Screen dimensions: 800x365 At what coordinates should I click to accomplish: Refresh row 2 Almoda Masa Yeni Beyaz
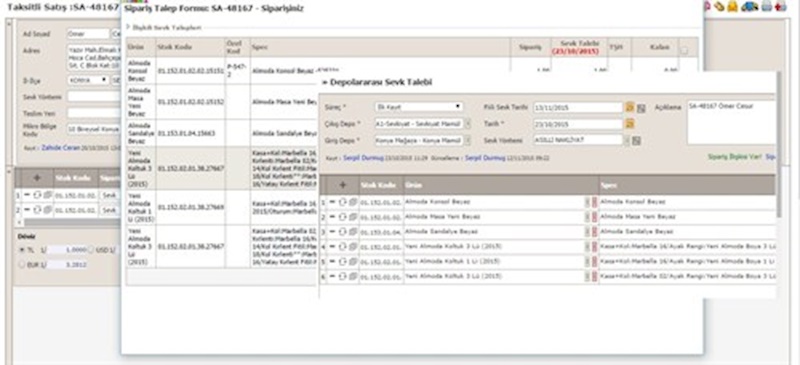(342, 217)
